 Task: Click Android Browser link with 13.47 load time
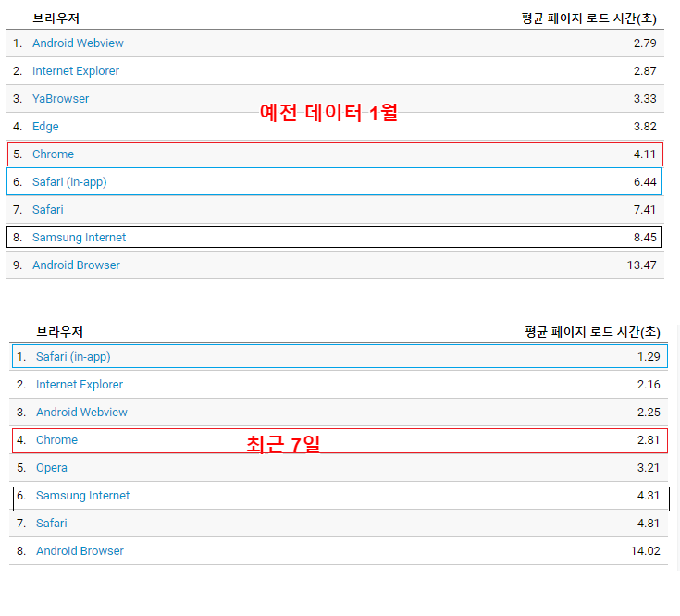point(76,265)
